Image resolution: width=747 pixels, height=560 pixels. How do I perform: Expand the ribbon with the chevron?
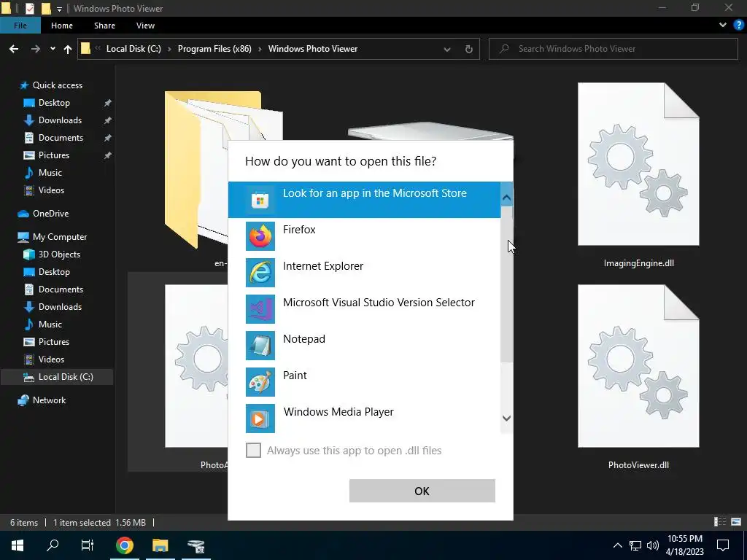pos(723,26)
